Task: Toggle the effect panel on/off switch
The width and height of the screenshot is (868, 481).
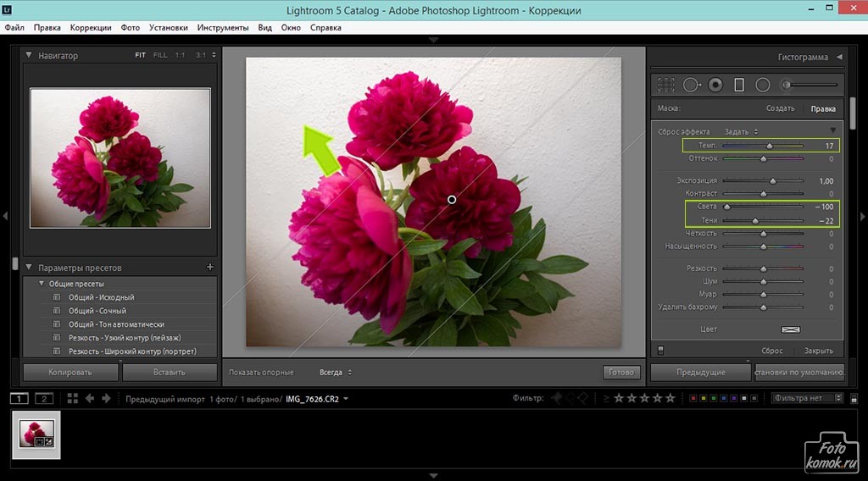Action: coord(661,350)
